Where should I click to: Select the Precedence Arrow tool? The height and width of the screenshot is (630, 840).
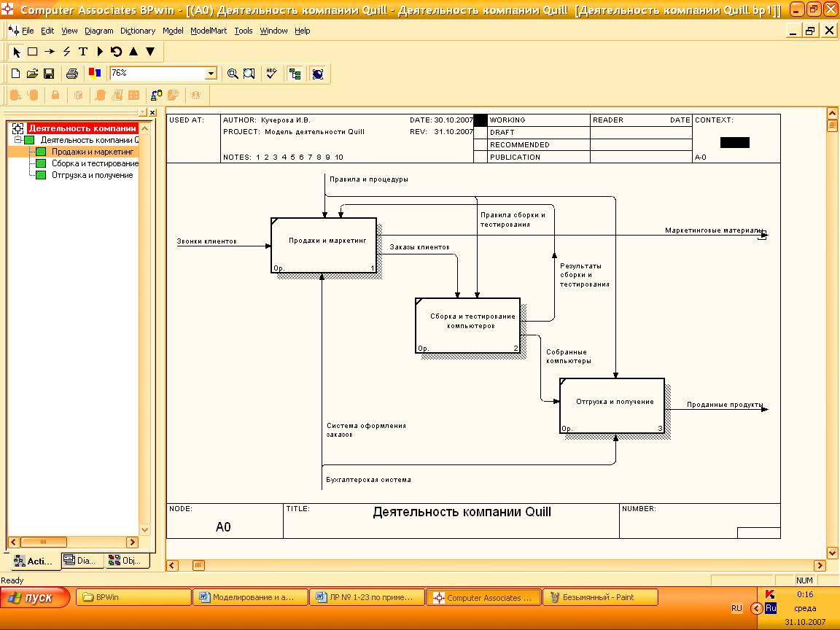coord(50,52)
